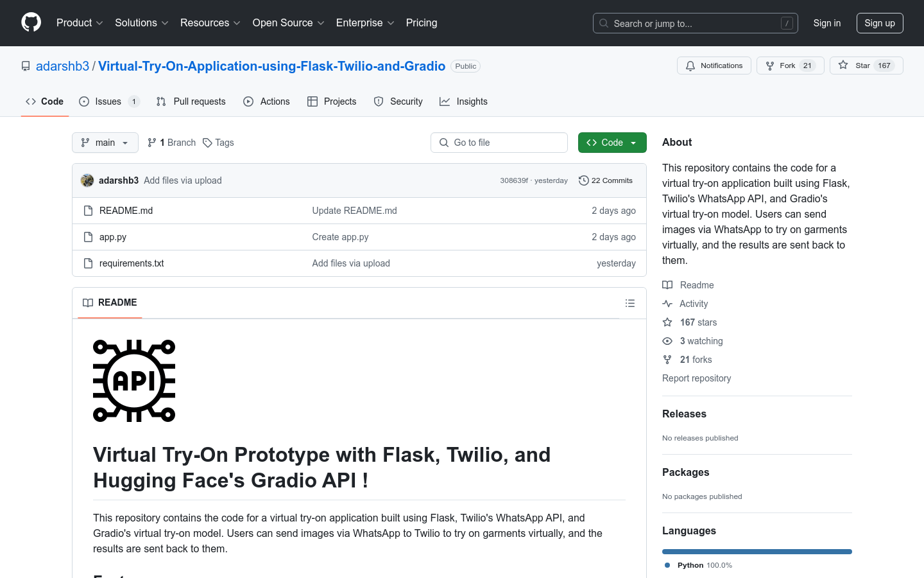The height and width of the screenshot is (578, 924).
Task: View the 22 Commits history
Action: click(606, 180)
